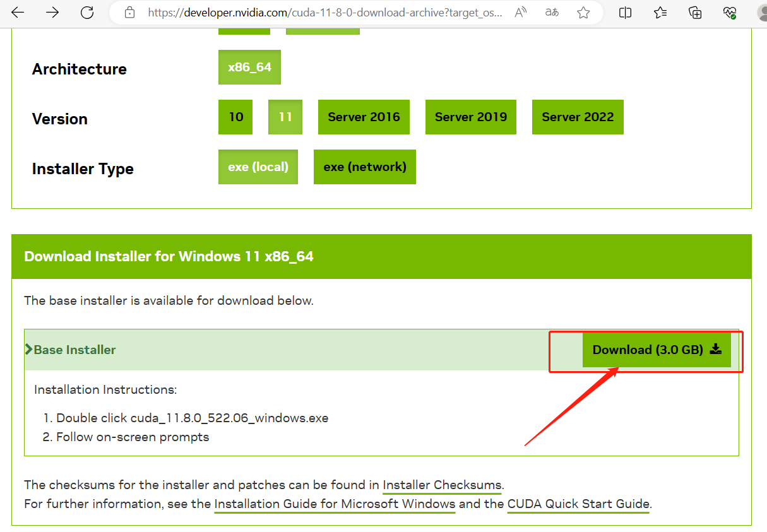The height and width of the screenshot is (532, 767).
Task: Open the Installer Checksums link
Action: click(442, 485)
